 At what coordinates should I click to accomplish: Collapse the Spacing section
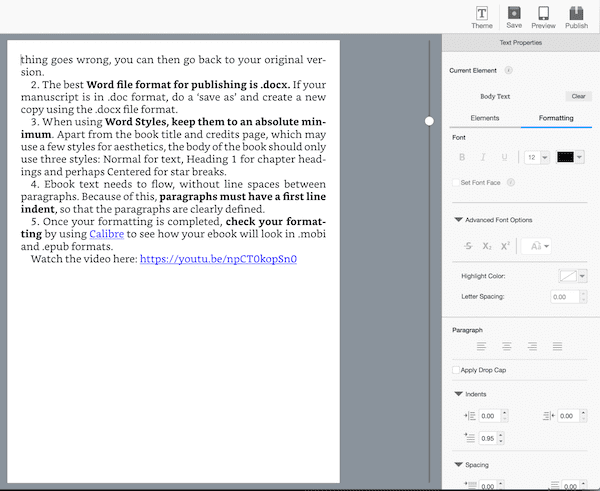tap(458, 465)
